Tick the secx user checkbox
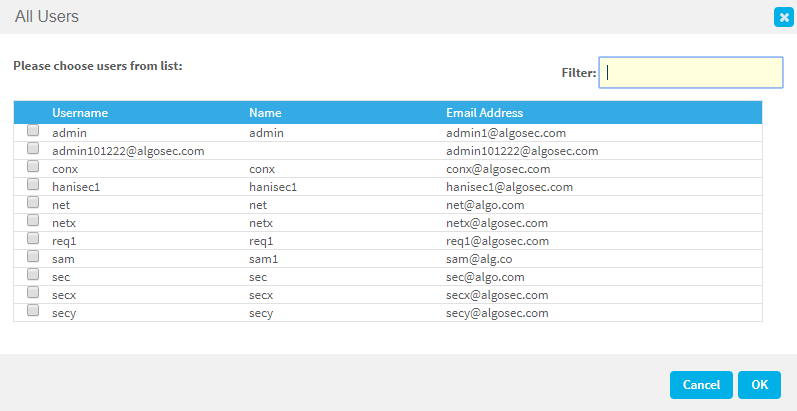This screenshot has height=411, width=797. coord(33,293)
